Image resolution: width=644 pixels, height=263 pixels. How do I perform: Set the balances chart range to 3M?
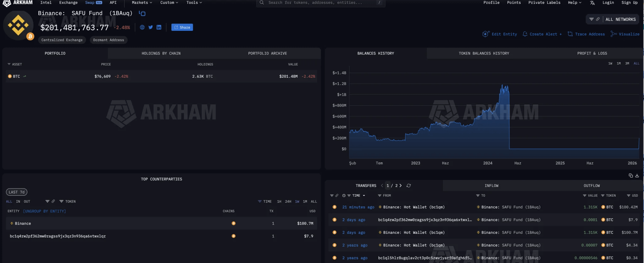tap(627, 64)
